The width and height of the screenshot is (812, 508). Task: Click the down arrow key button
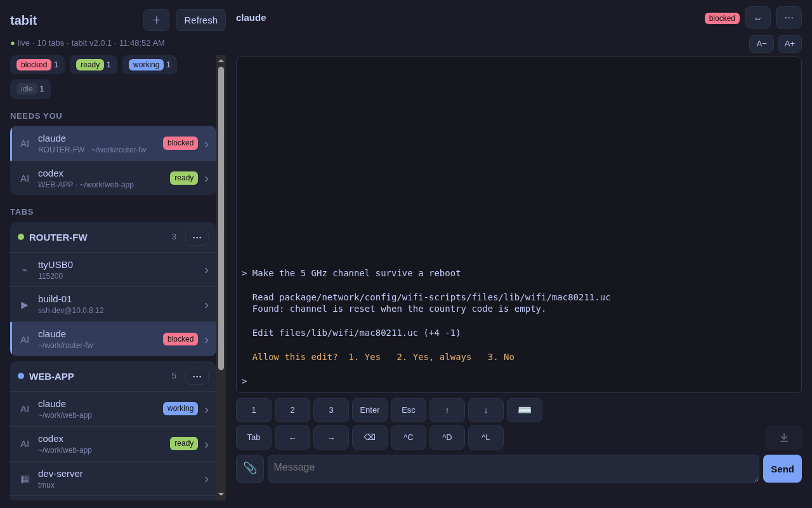click(x=486, y=410)
